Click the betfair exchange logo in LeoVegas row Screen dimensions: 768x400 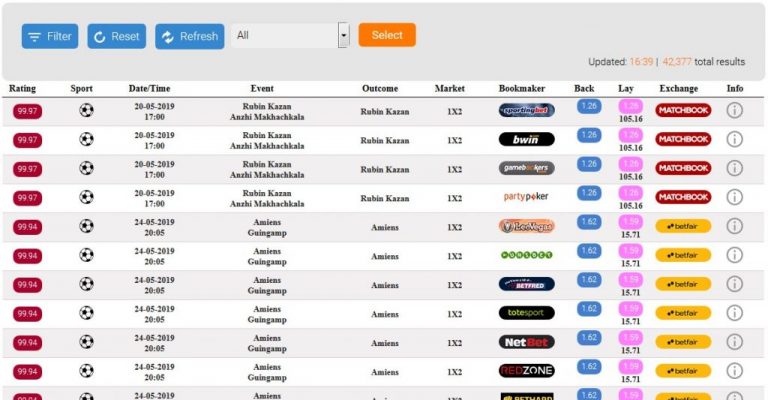click(683, 226)
